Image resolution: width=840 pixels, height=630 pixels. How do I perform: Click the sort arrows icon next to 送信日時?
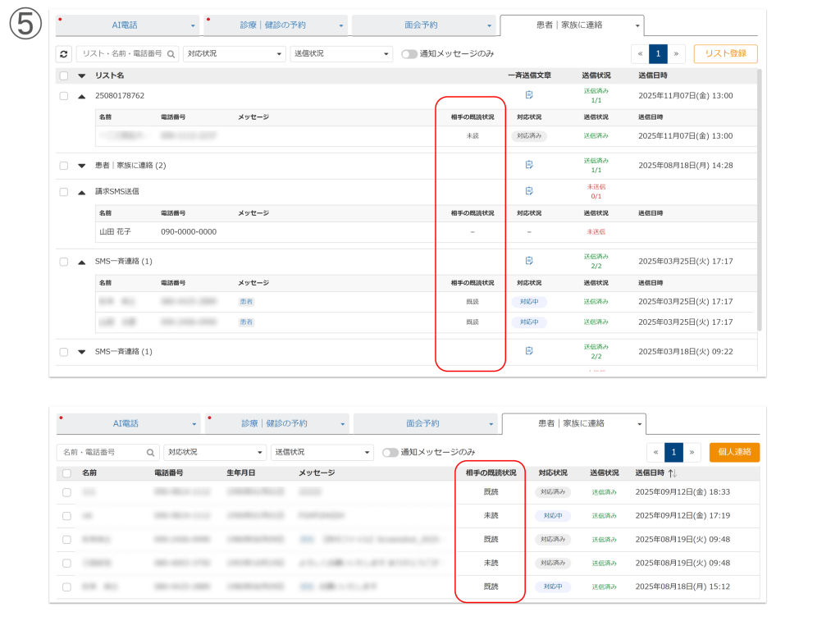pyautogui.click(x=673, y=473)
